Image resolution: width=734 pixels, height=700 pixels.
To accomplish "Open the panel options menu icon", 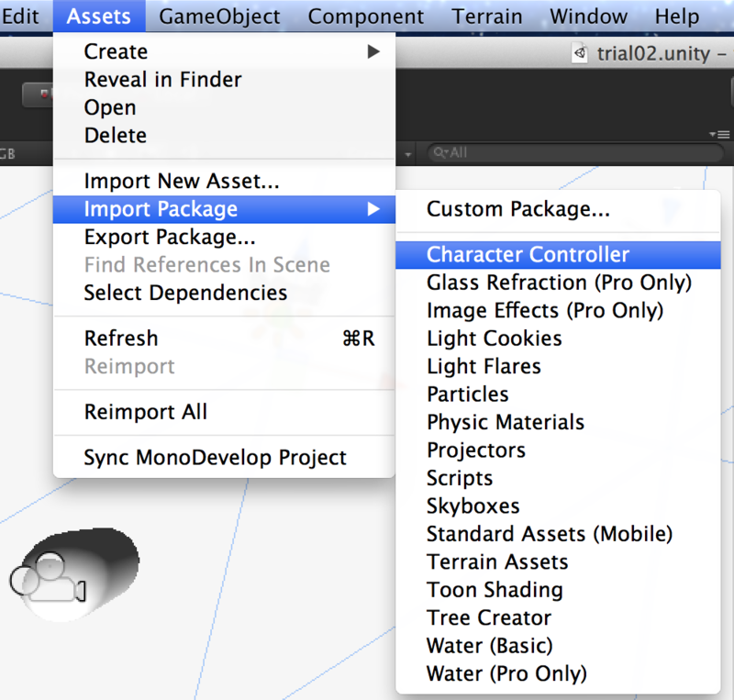I will tap(719, 134).
